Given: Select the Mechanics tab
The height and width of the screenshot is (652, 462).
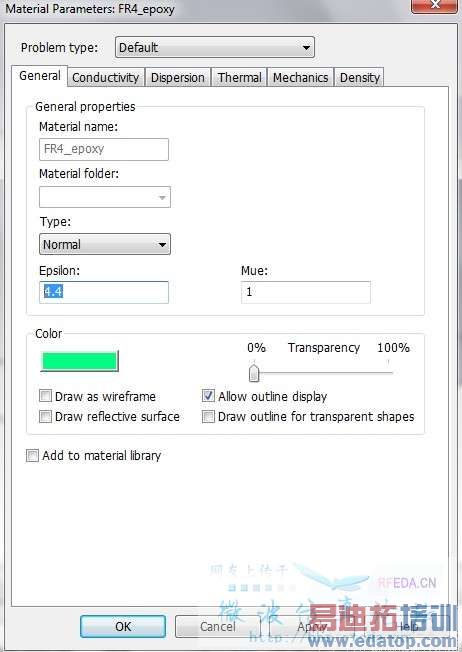Looking at the screenshot, I should (x=300, y=78).
